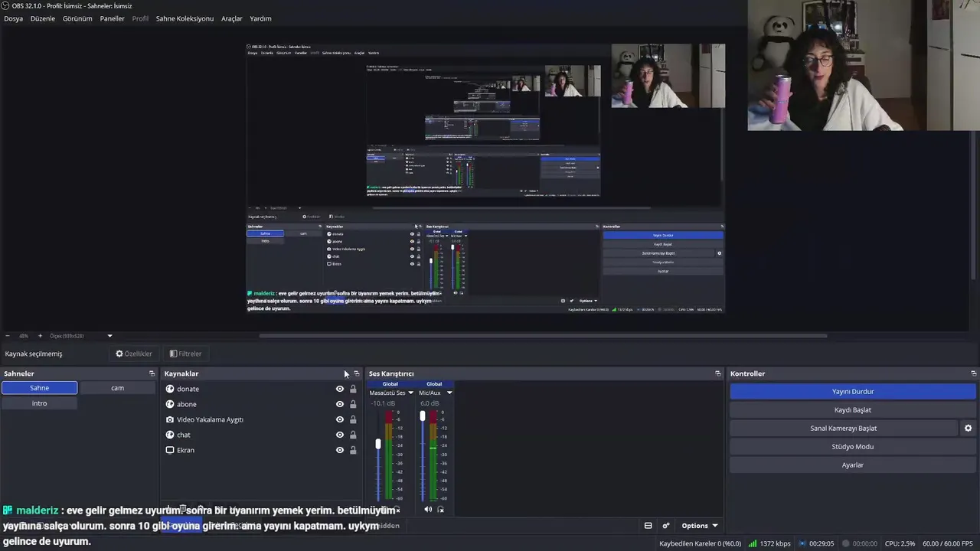This screenshot has width=980, height=551.
Task: Open the Görünüm menu
Action: click(77, 18)
